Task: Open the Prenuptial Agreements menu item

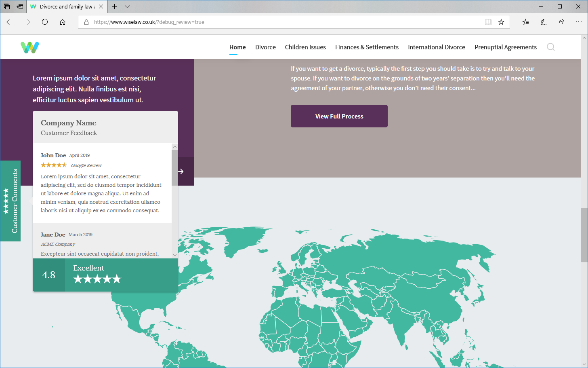Action: tap(506, 47)
